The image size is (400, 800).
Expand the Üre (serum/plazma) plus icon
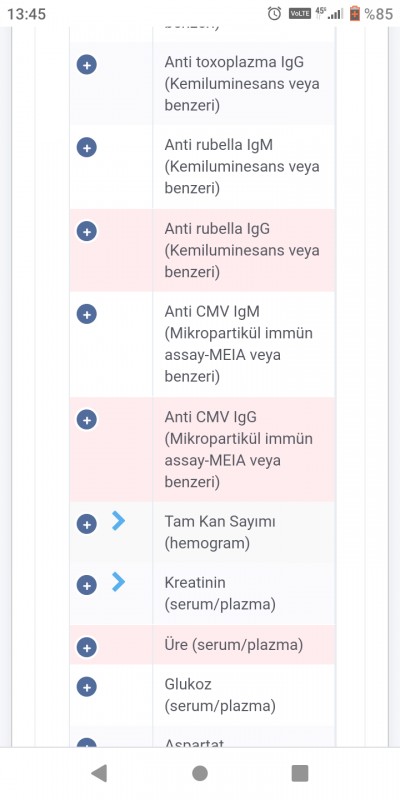point(87,647)
